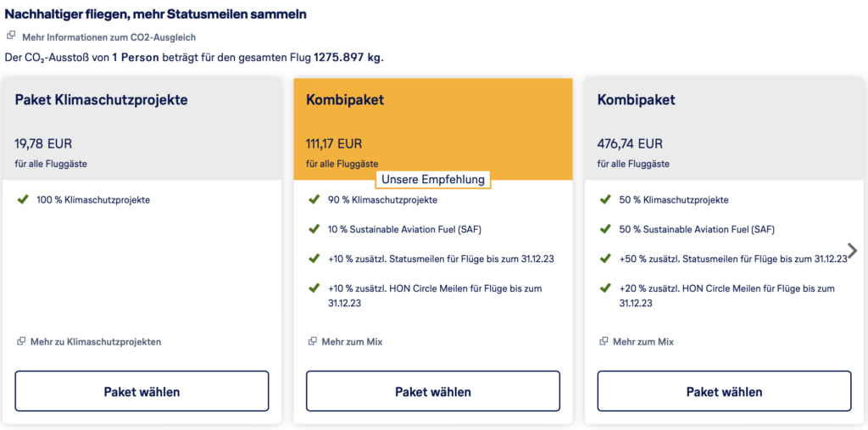Click checkmark beside 50 % Sustainable Aviation Fuel
The width and height of the screenshot is (868, 430).
tap(604, 229)
